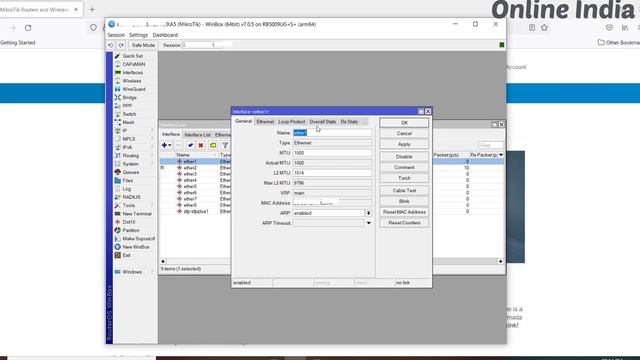Expand the ARP Timeout field arrow
Screen dimensions: 640x360
point(368,223)
